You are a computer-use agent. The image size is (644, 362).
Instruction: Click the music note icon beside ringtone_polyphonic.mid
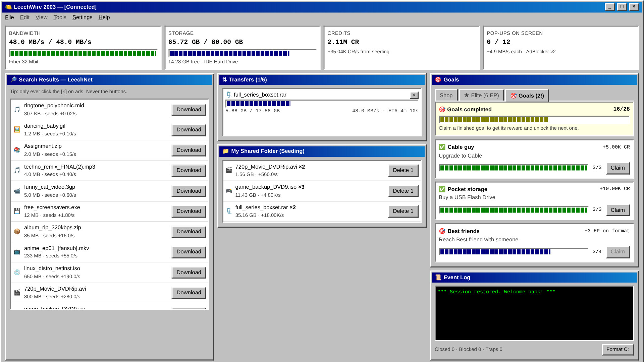17,109
